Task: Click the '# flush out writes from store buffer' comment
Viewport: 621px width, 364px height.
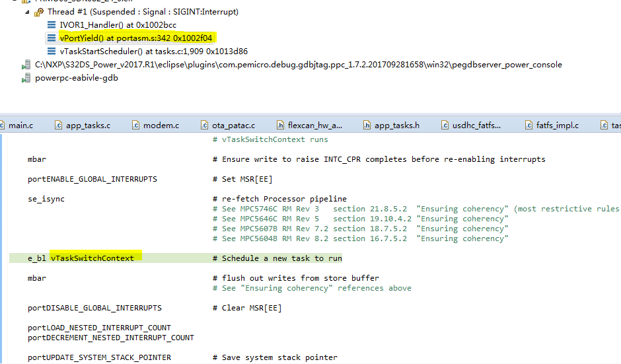Action: pos(296,278)
